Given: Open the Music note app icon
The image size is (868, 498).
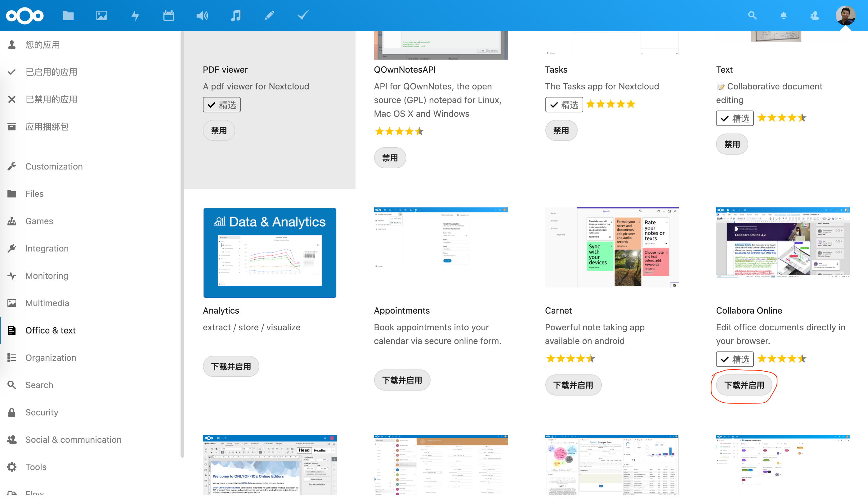Looking at the screenshot, I should pyautogui.click(x=236, y=16).
